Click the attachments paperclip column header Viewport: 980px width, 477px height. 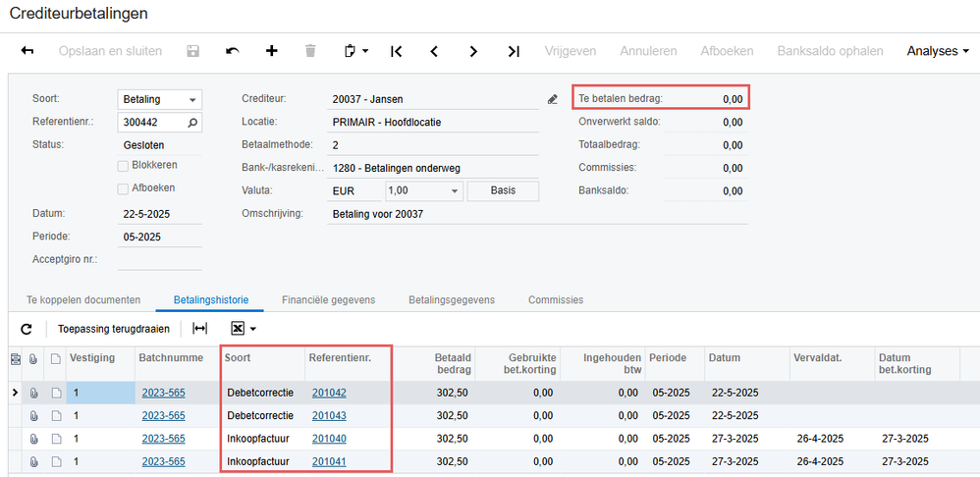(33, 358)
